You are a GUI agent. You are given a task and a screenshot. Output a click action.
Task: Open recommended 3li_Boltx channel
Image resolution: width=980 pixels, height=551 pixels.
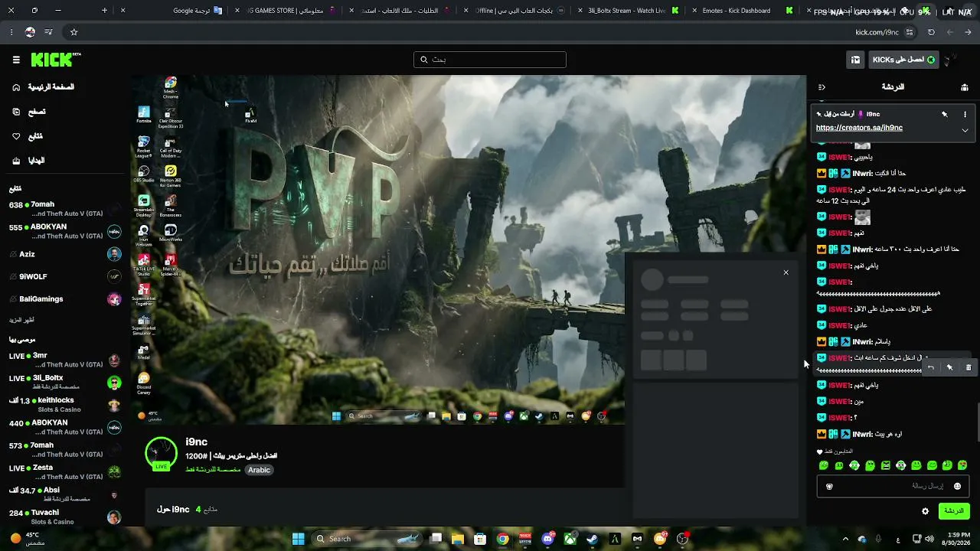65,382
